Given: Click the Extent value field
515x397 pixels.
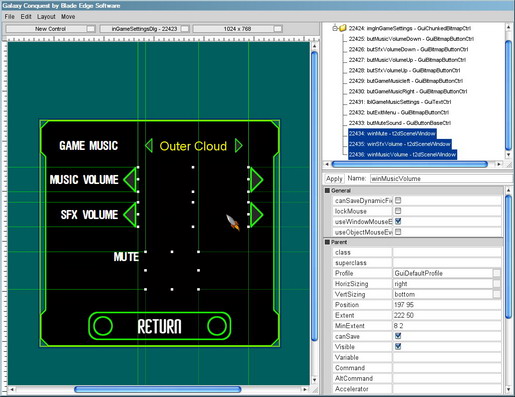Looking at the screenshot, I should click(447, 315).
